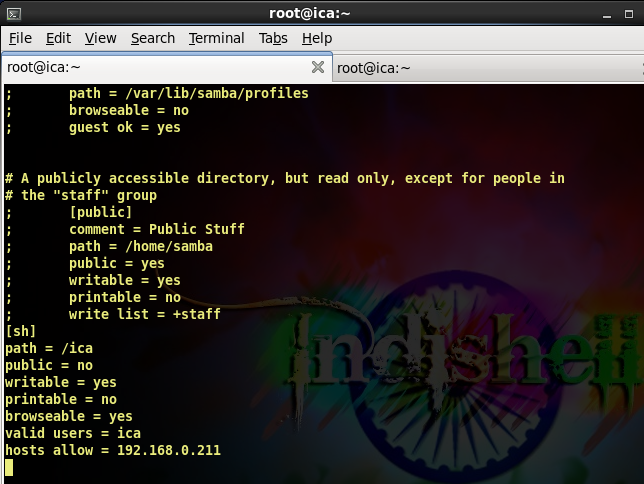
Task: Maximize the terminal window
Action: click(x=628, y=14)
